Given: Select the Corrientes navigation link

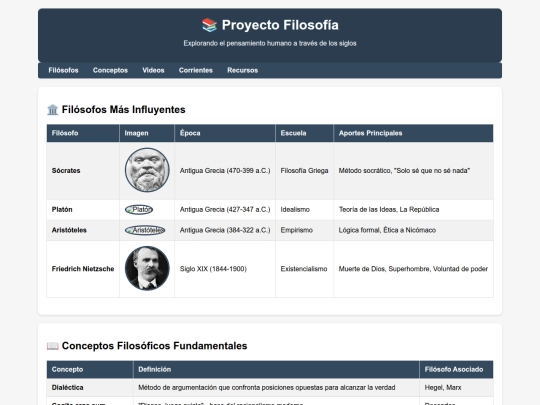Looking at the screenshot, I should (x=196, y=70).
